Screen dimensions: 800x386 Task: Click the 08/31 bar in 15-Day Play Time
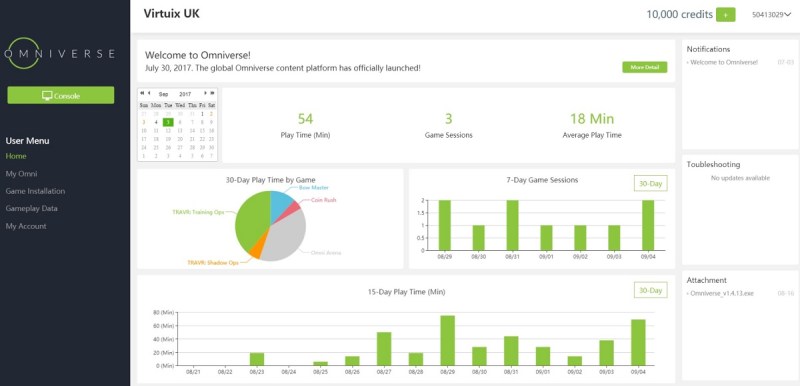click(x=511, y=351)
